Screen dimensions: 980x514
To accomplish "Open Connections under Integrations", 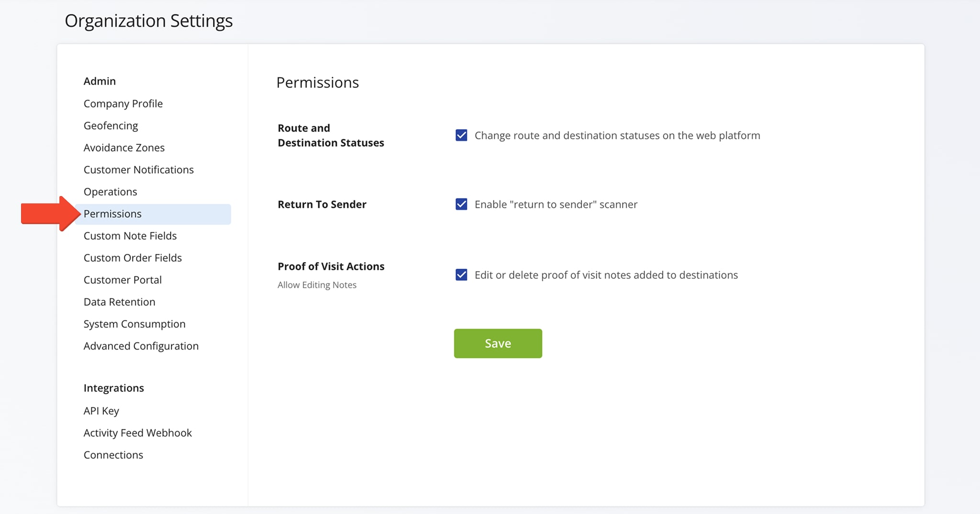I will click(x=113, y=455).
